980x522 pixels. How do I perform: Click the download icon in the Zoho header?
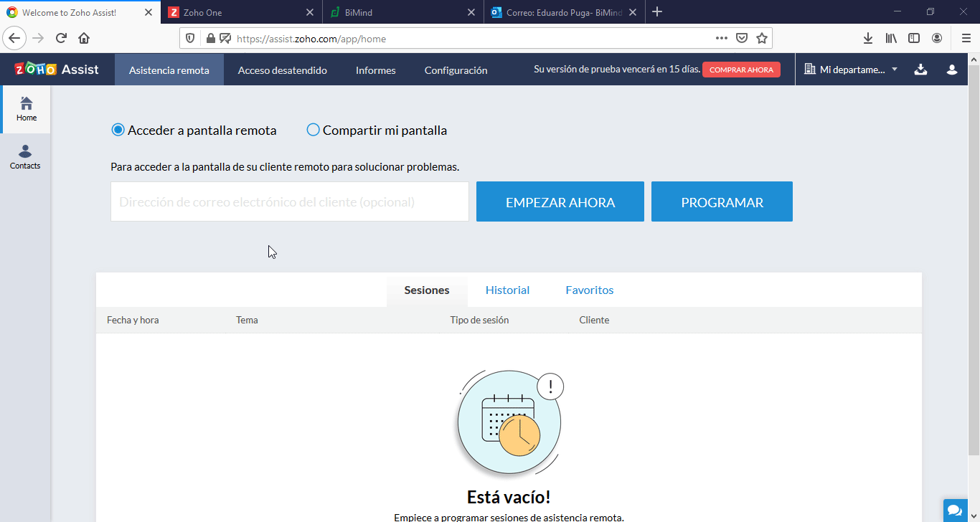921,70
